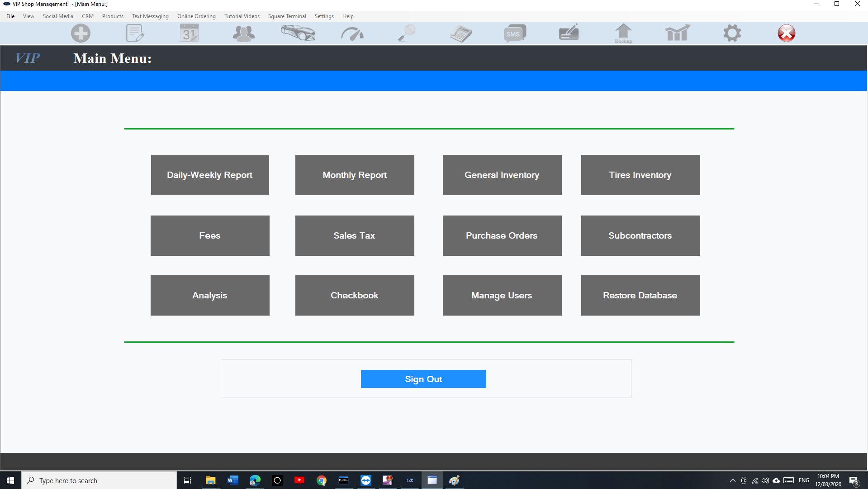Open the SMS speech bubble icon
The width and height of the screenshot is (868, 489).
tap(515, 34)
